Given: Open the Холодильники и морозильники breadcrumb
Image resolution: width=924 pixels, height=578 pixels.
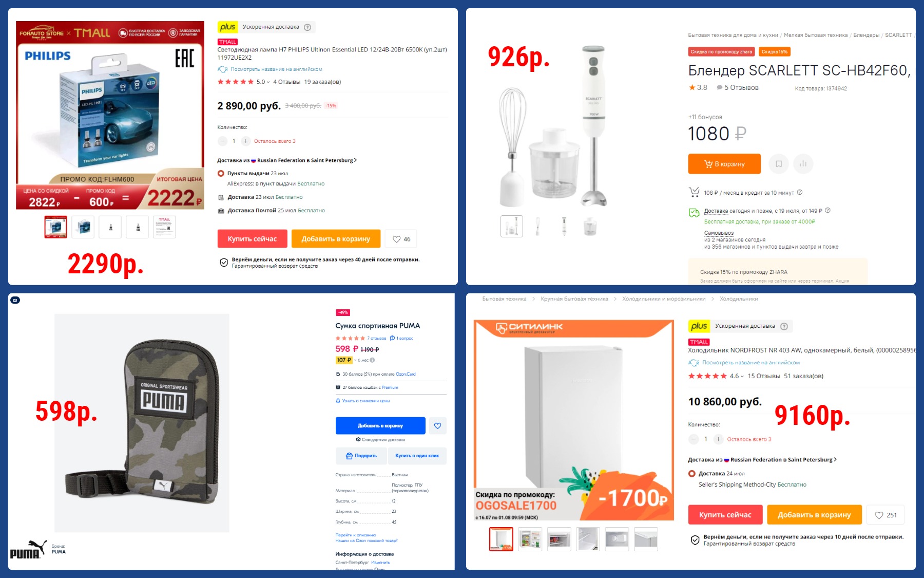Looking at the screenshot, I should click(x=664, y=299).
